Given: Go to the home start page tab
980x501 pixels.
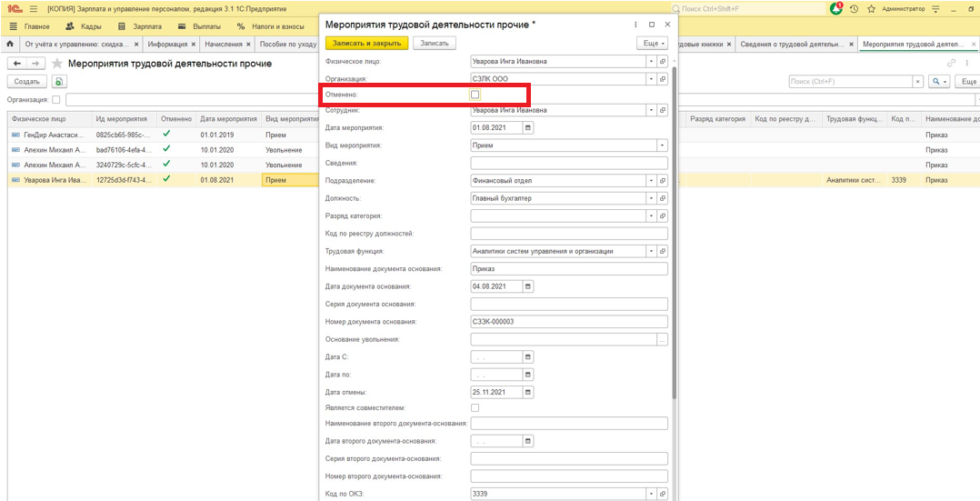Looking at the screenshot, I should [9, 45].
